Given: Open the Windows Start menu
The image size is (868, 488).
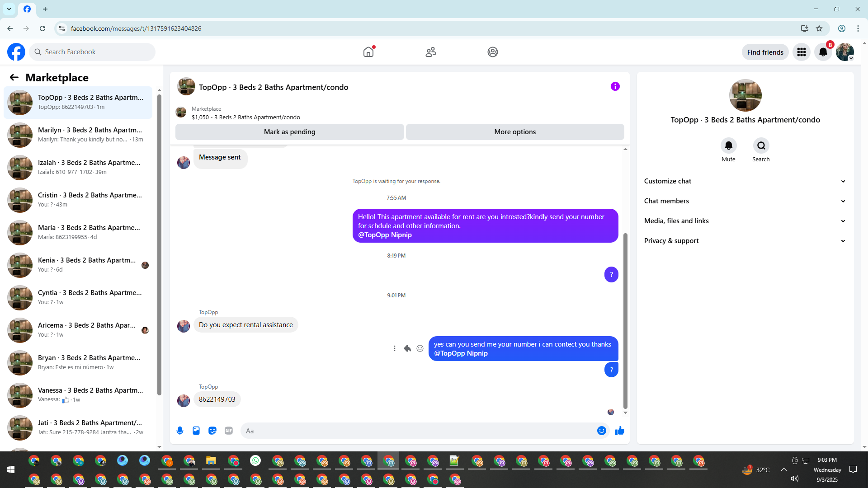Looking at the screenshot, I should (x=11, y=470).
